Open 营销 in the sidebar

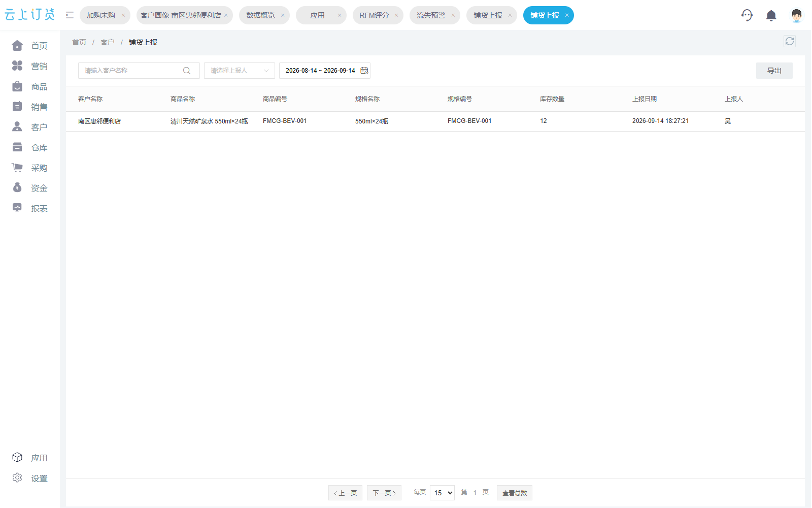(30, 66)
